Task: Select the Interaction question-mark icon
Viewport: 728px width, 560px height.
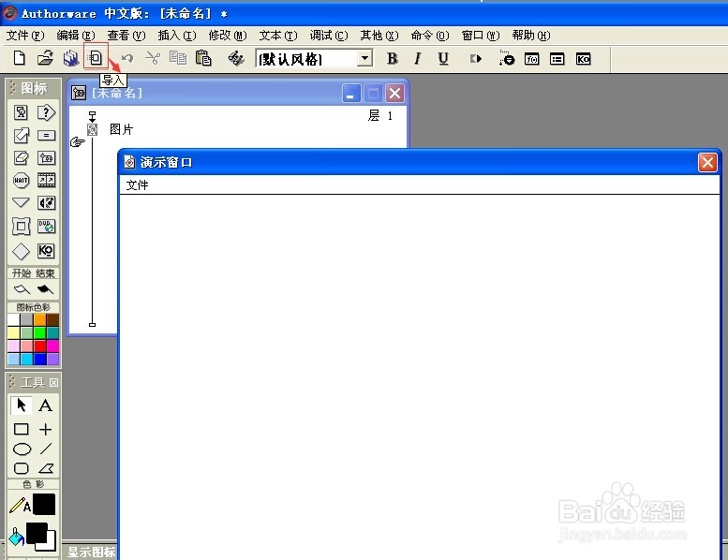Action: [x=46, y=112]
